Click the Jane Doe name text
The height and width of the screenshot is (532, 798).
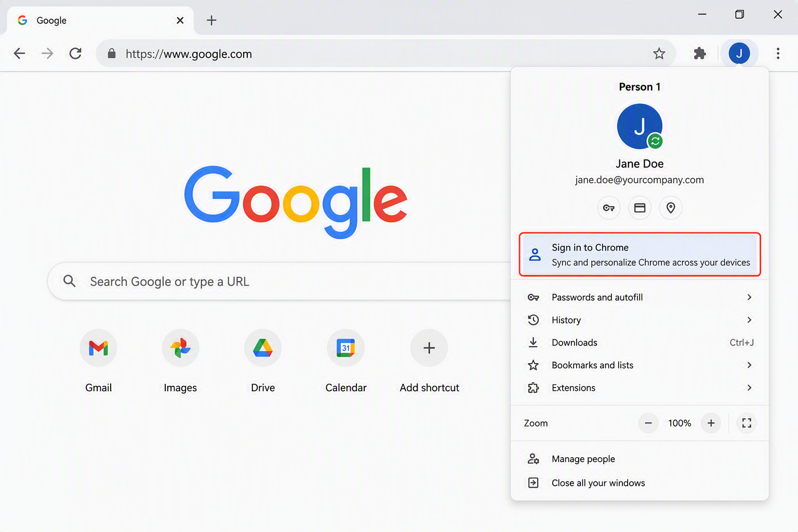[x=640, y=164]
